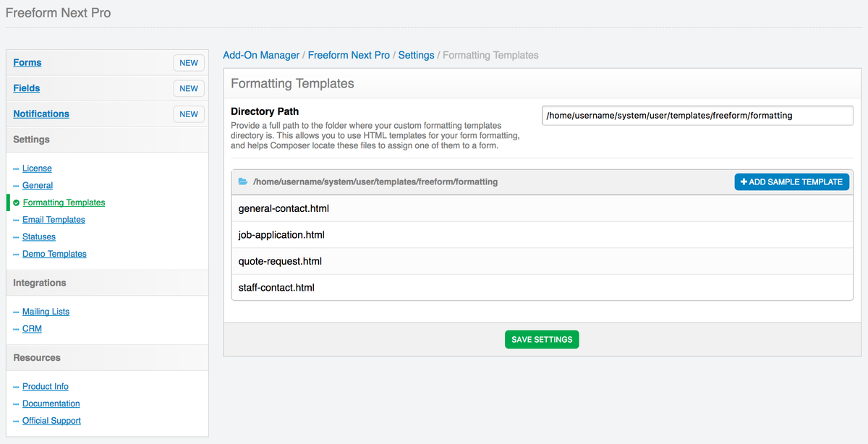Open the Documentation link
868x444 pixels.
point(51,404)
